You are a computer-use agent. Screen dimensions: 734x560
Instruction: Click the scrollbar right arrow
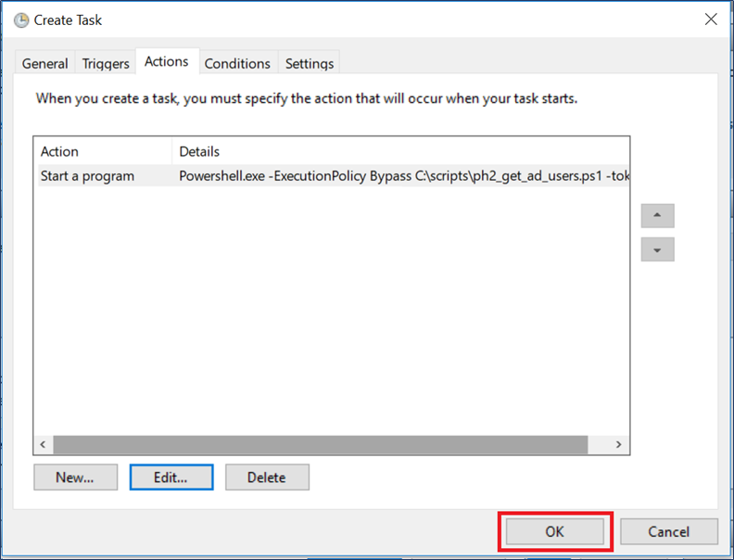tap(620, 445)
